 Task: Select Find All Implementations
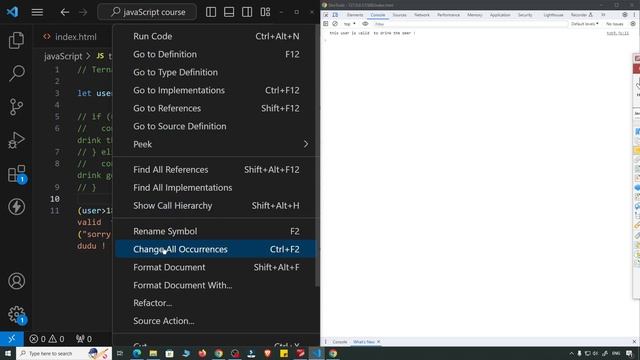[216, 187]
